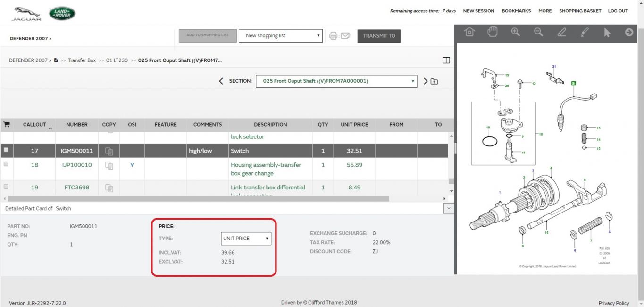Click the shopping cart column icon
This screenshot has width=644, height=307.
(x=7, y=125)
